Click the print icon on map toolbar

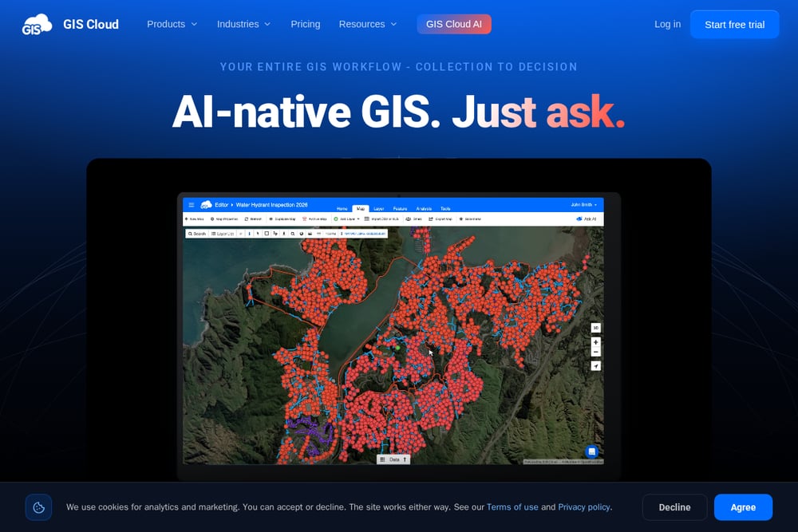click(x=310, y=234)
